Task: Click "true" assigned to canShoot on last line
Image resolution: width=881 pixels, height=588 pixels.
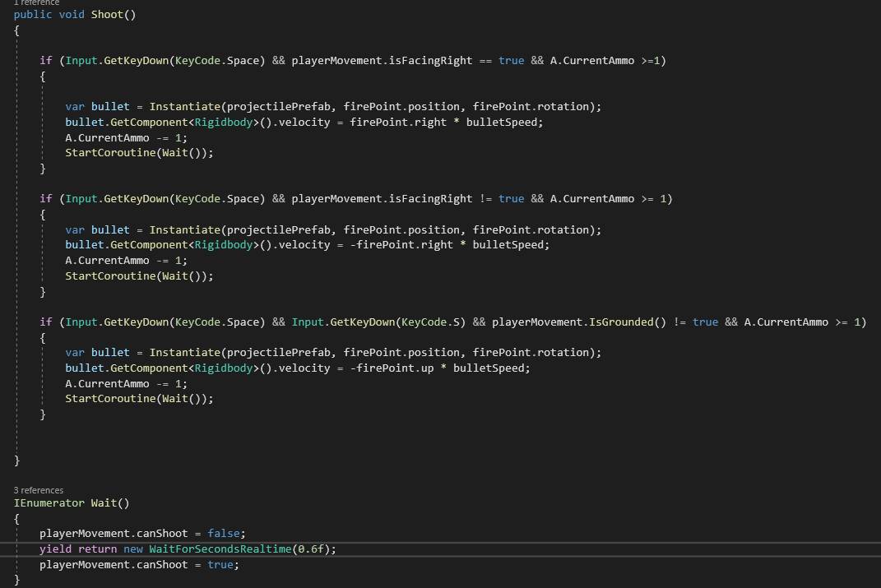Action: coord(220,564)
